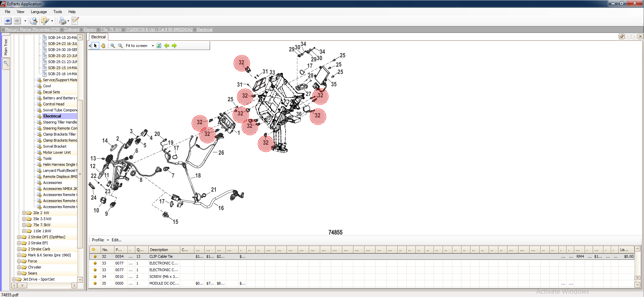Select Motor Lower Unit tree item
644x297 pixels.
tap(57, 152)
